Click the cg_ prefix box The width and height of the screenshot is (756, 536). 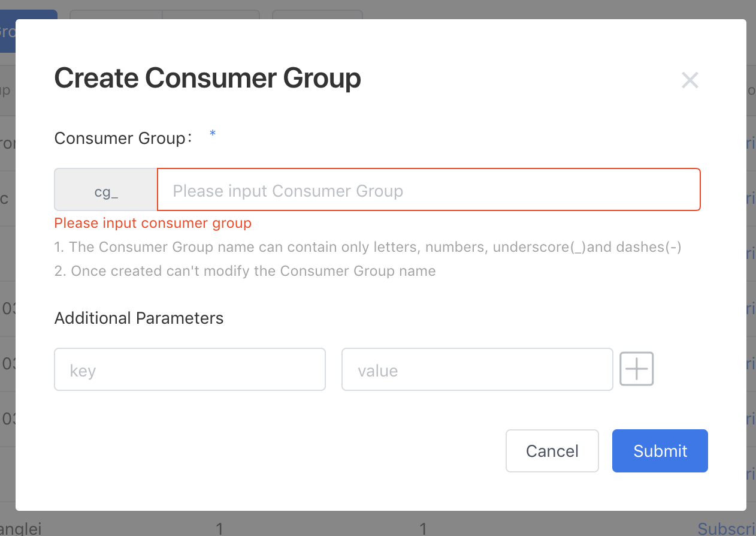coord(106,190)
